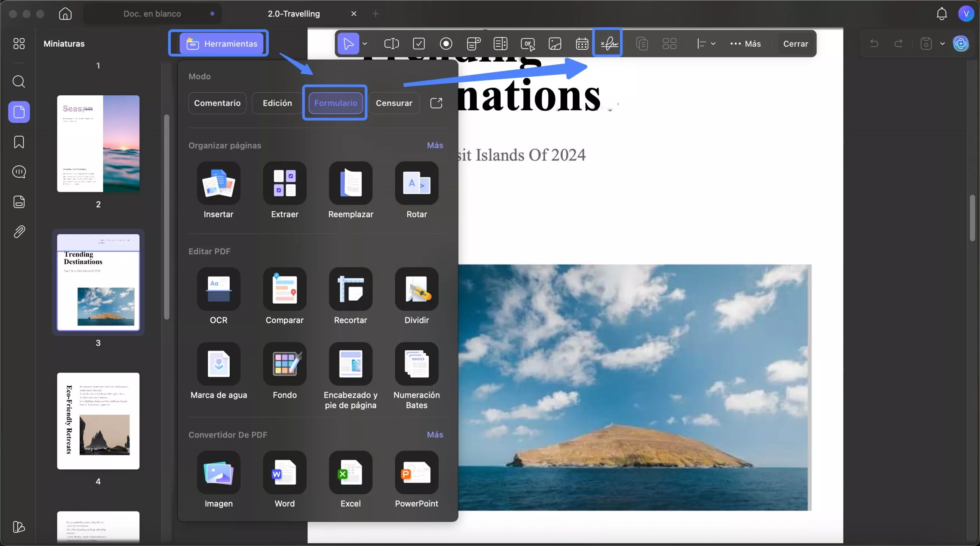This screenshot has height=546, width=980.
Task: Click the external open icon beside Censurar
Action: tap(436, 103)
